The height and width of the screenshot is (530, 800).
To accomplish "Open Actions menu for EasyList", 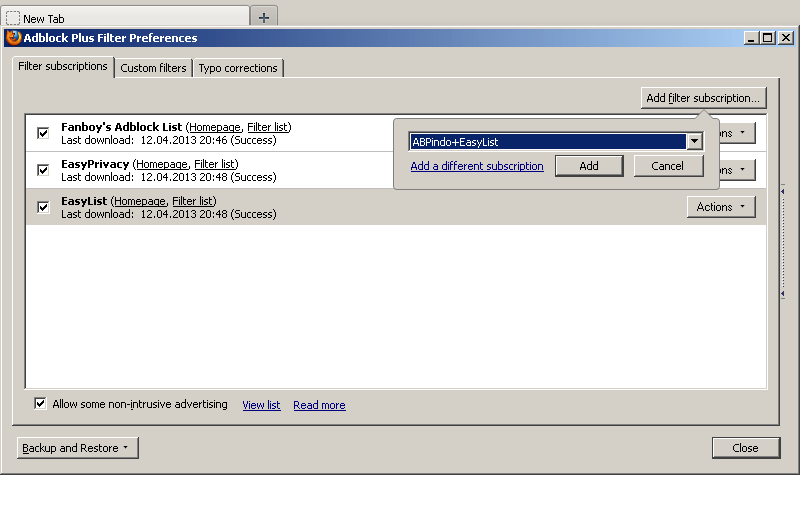I will click(720, 207).
